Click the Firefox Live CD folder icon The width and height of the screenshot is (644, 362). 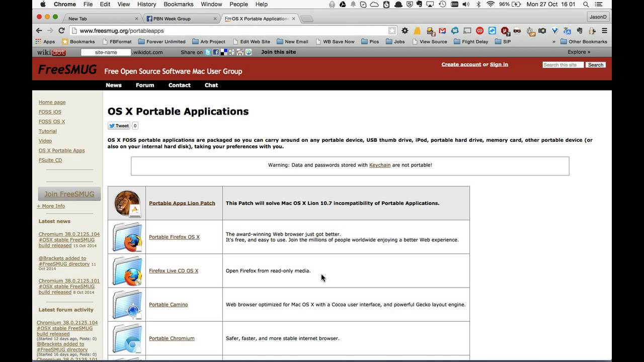coord(127,270)
